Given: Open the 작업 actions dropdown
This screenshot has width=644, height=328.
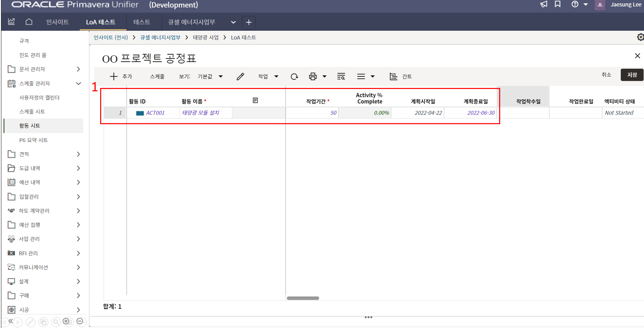Looking at the screenshot, I should coord(268,76).
